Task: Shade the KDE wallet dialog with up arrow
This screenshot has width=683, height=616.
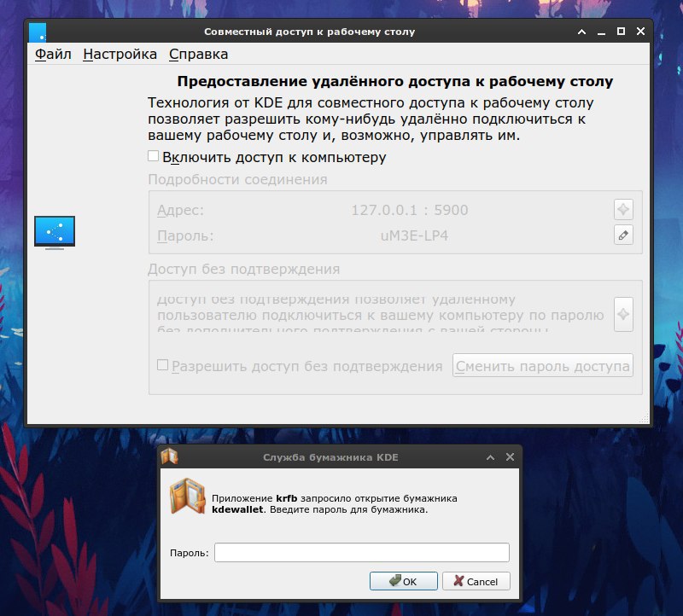Action: (490, 457)
